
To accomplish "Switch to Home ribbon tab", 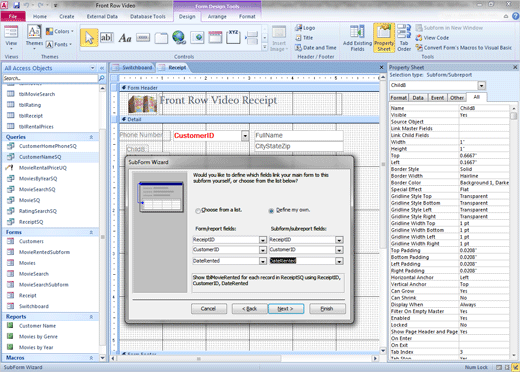I will [40, 16].
